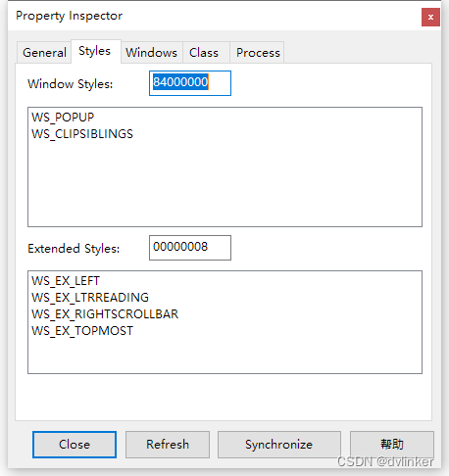449x476 pixels.
Task: Switch to the General tab
Action: tap(44, 52)
